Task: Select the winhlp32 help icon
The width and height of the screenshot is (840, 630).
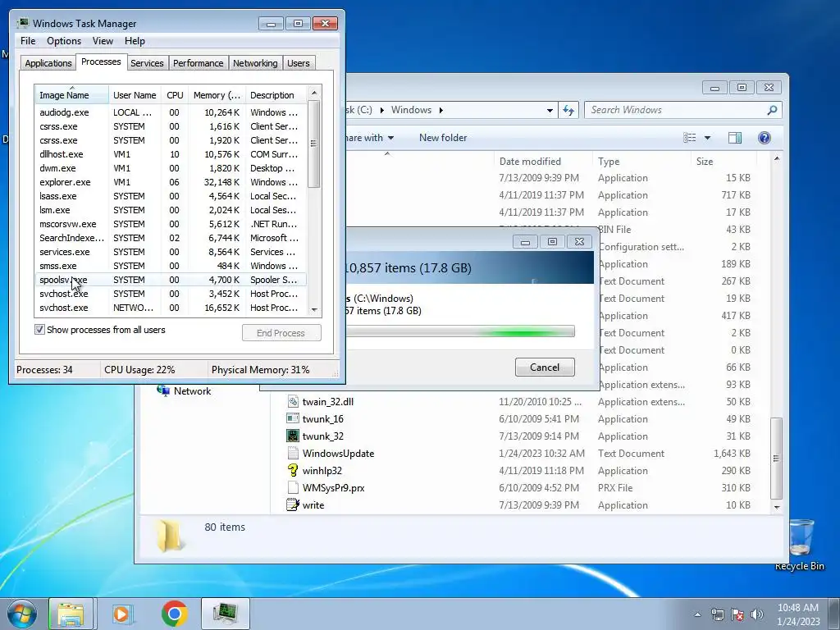Action: tap(293, 470)
